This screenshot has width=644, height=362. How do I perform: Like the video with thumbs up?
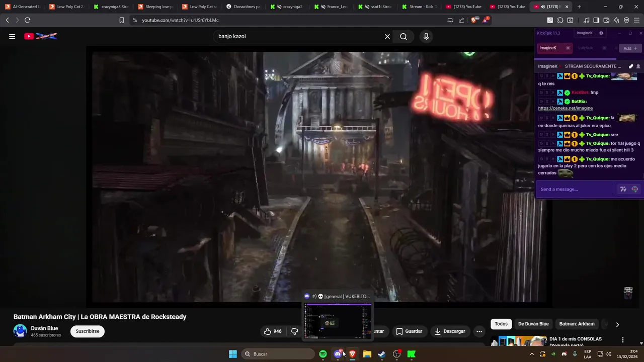(273, 331)
